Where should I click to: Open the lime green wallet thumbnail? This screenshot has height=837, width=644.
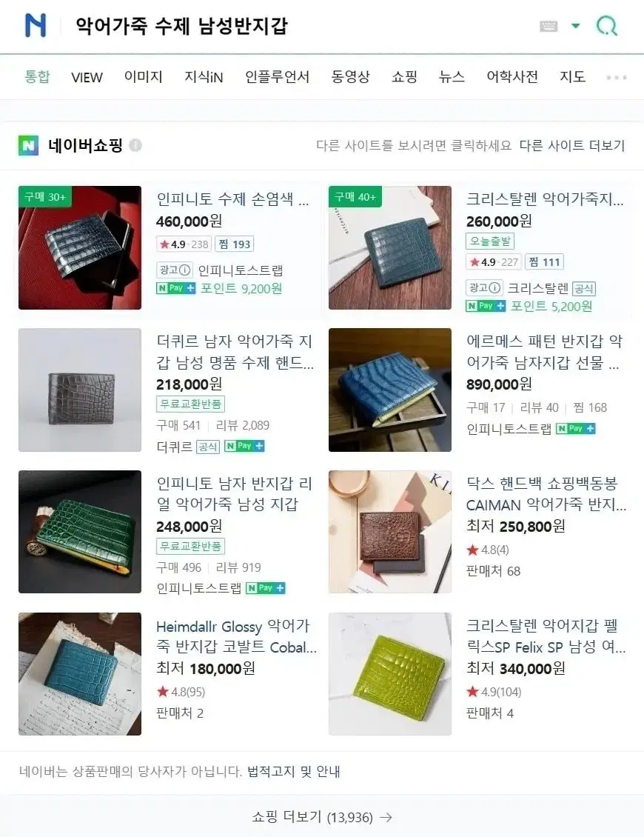pyautogui.click(x=390, y=673)
